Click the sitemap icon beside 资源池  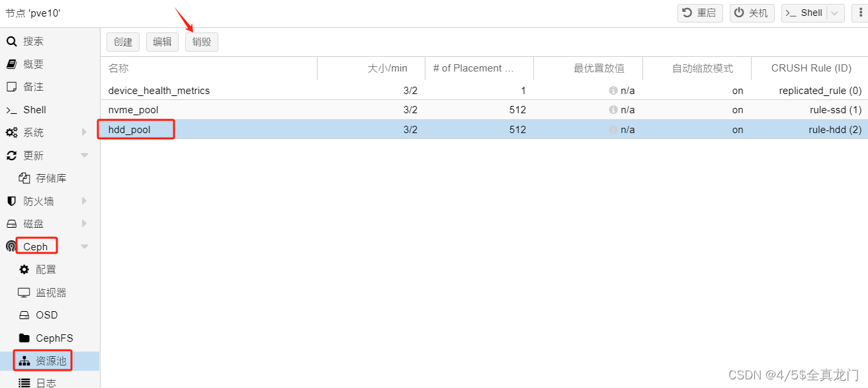[x=24, y=361]
